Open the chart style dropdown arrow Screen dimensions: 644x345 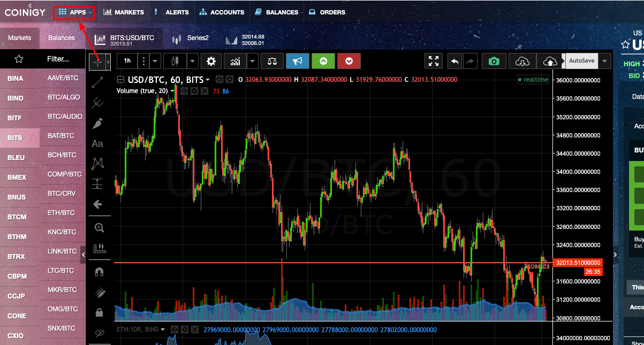coord(192,61)
